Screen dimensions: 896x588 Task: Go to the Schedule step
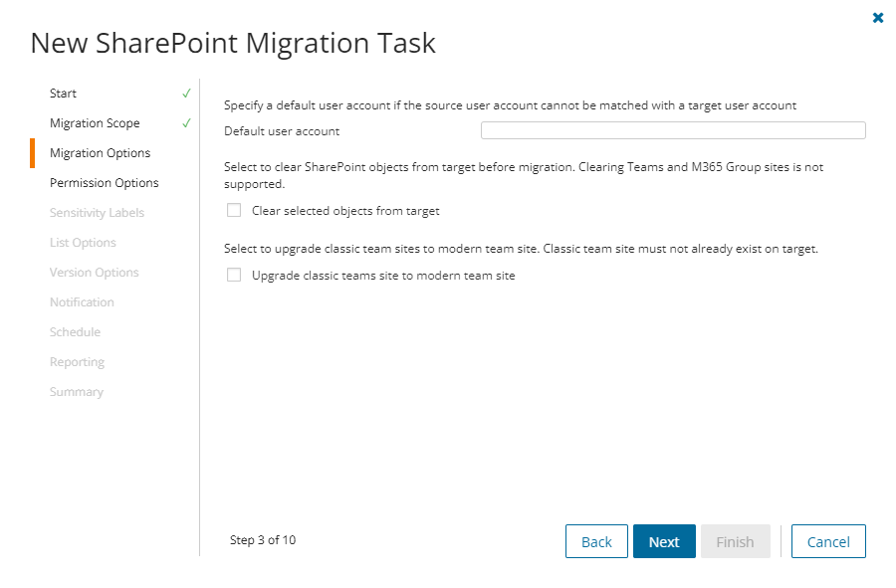tap(76, 332)
